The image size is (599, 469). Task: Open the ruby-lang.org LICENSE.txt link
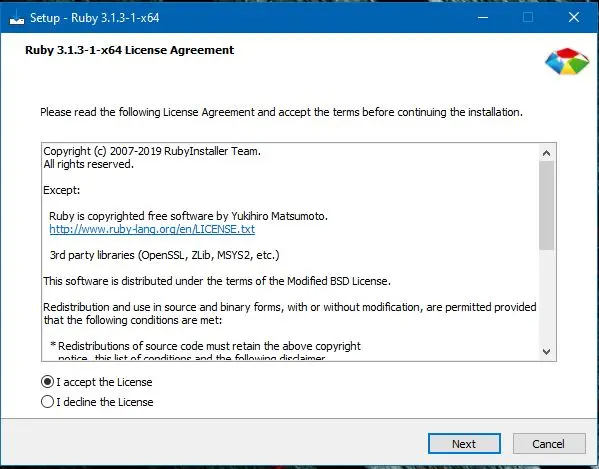tap(152, 229)
